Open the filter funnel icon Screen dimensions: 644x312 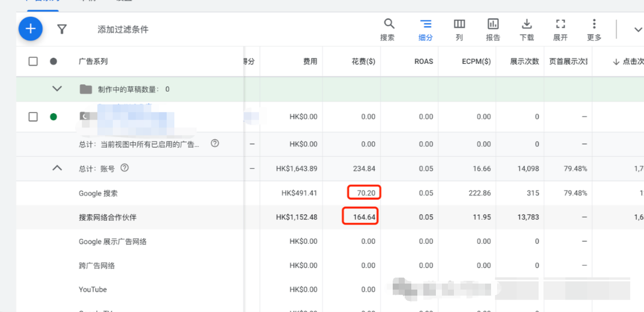(62, 29)
